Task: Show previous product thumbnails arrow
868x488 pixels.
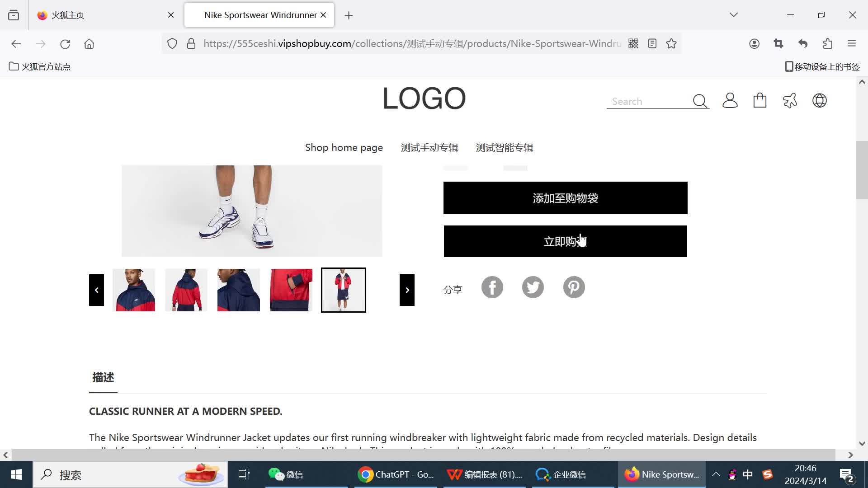Action: point(96,290)
